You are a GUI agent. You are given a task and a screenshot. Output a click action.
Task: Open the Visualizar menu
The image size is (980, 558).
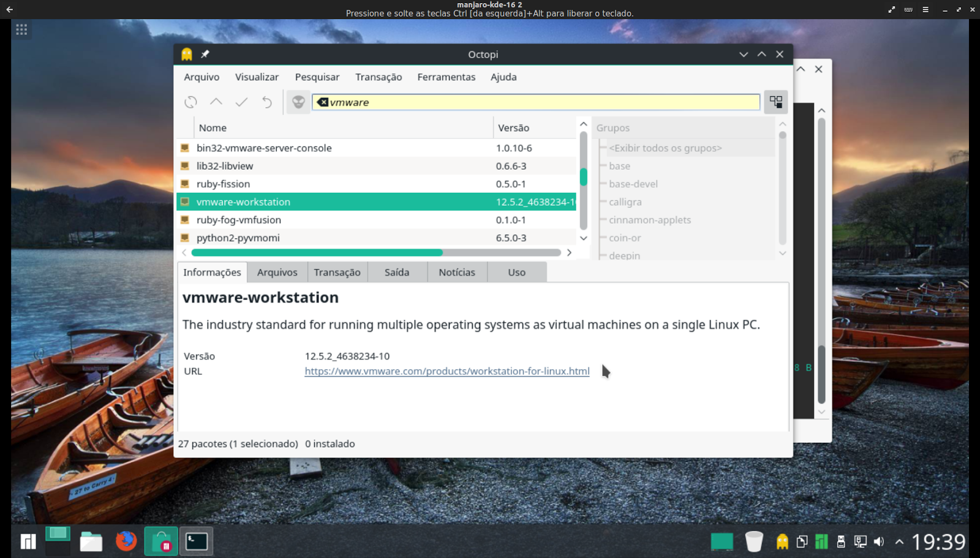click(x=257, y=77)
